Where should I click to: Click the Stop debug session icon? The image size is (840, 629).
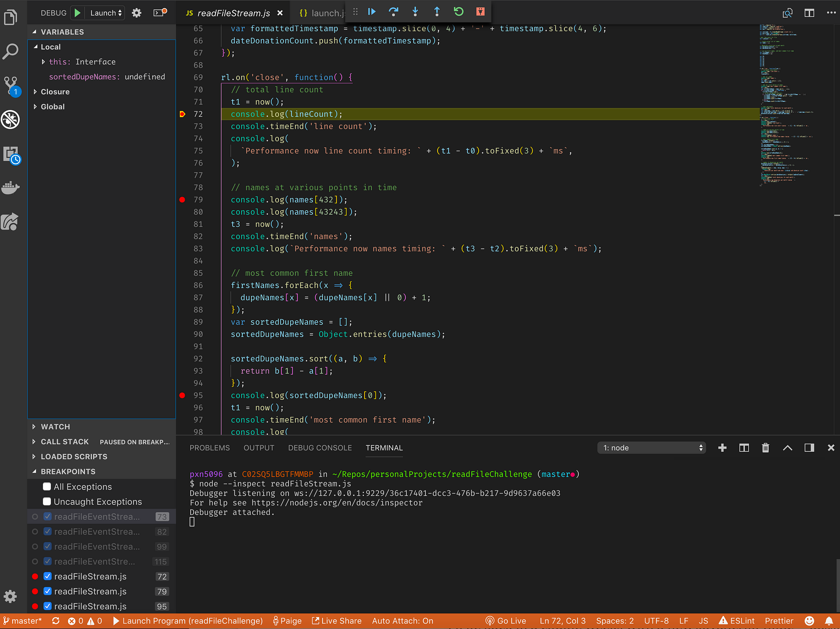[480, 11]
